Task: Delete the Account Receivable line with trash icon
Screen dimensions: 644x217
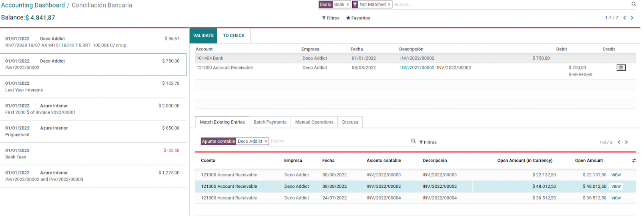Action: point(621,68)
